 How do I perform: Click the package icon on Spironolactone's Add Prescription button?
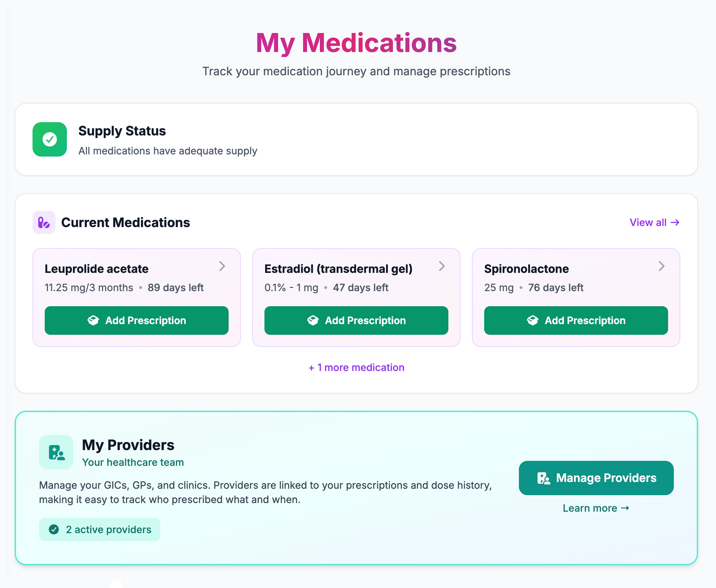click(533, 321)
